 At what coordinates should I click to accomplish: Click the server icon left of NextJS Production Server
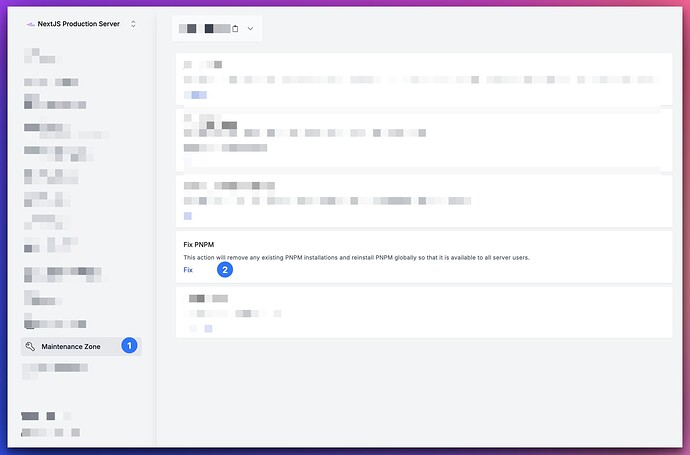[30, 24]
